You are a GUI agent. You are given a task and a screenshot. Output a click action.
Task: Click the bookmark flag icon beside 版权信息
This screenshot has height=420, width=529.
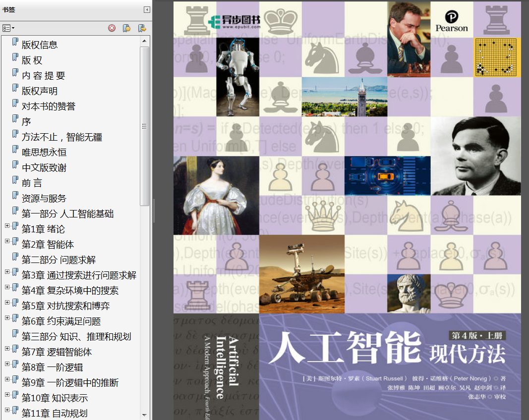pos(15,44)
